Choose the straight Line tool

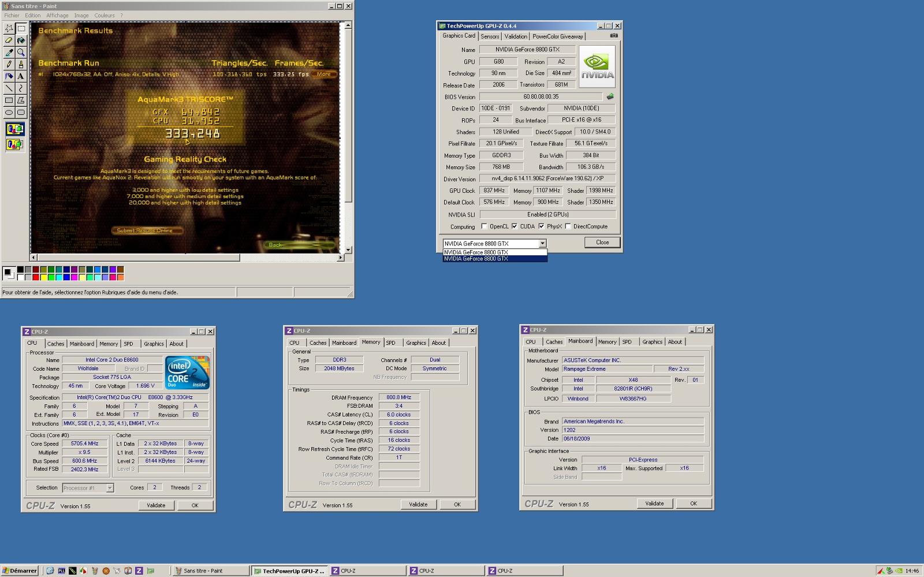click(9, 88)
